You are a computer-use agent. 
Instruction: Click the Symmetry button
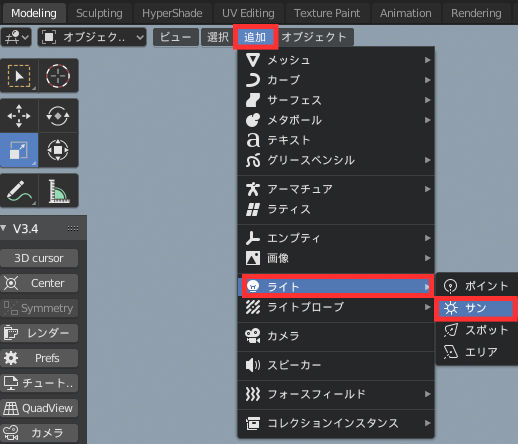(x=39, y=308)
